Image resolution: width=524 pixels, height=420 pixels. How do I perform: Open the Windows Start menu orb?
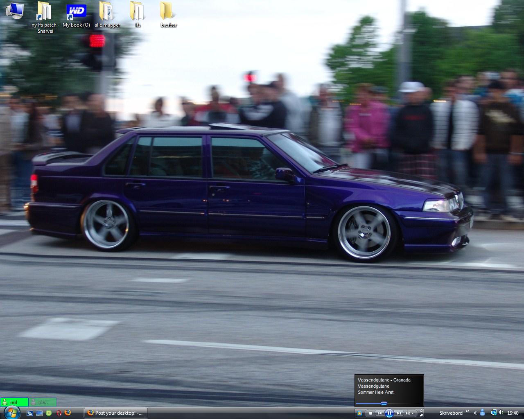(x=11, y=413)
